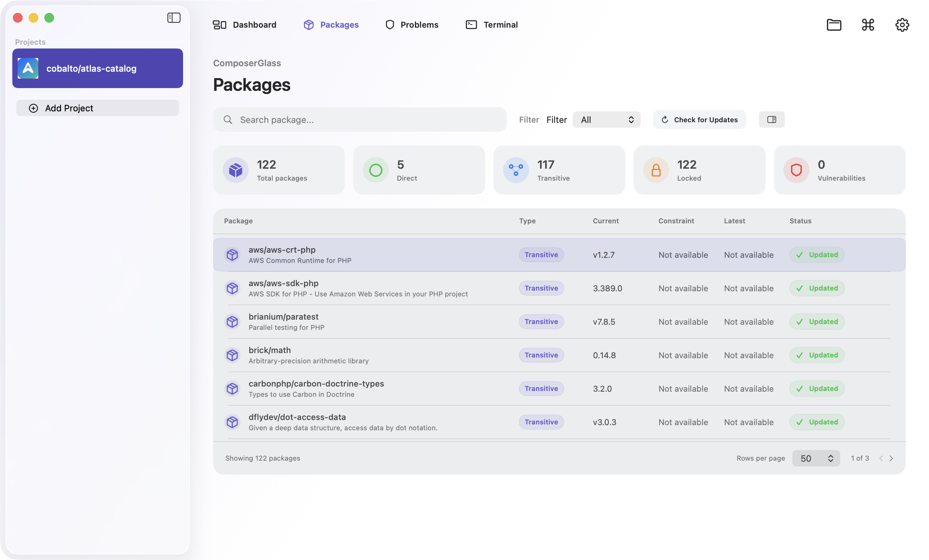Click Transitive badge for aws/aws-crt-php
Viewport: 929px width, 560px height.
(x=541, y=255)
